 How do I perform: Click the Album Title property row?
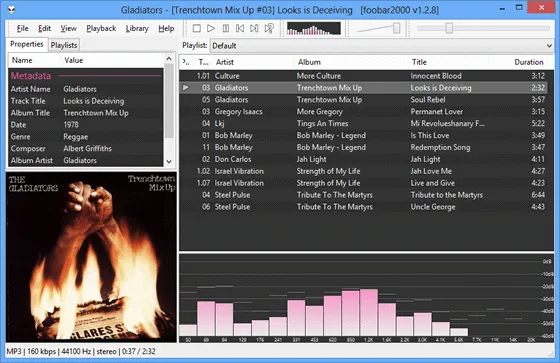[x=86, y=113]
